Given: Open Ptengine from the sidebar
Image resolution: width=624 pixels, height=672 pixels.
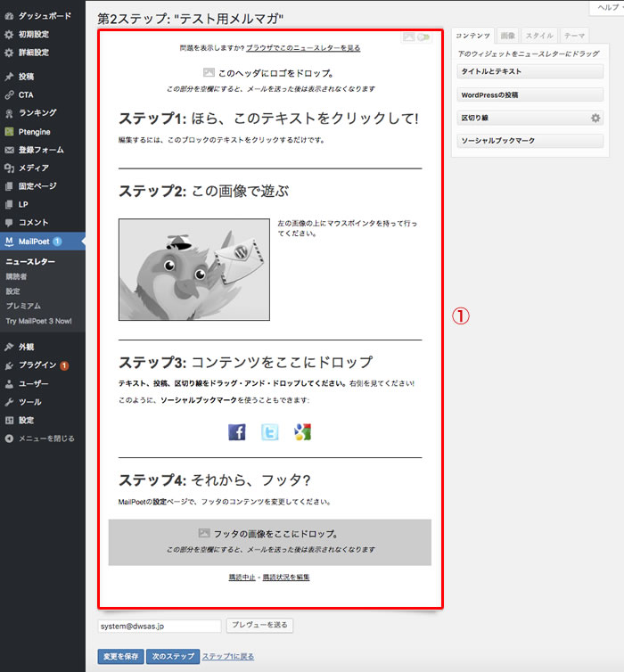Looking at the screenshot, I should (34, 131).
